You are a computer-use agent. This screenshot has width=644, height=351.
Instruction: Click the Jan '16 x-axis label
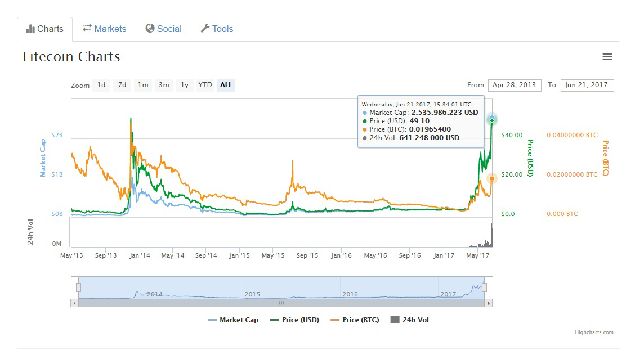tap(341, 255)
